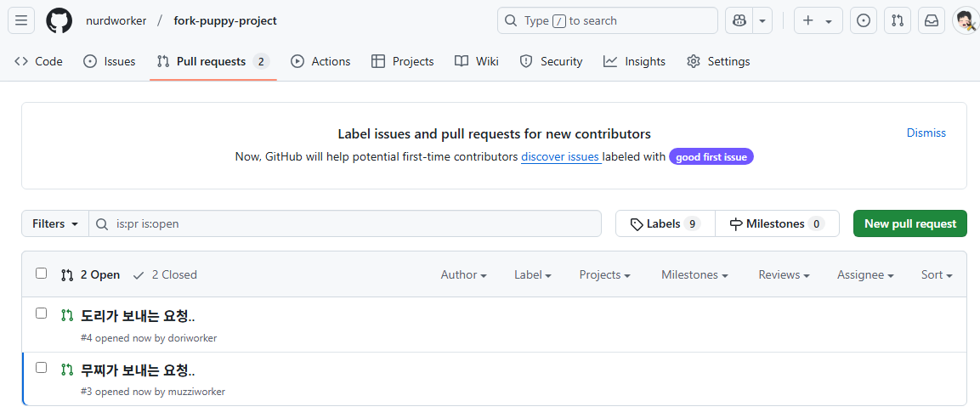Click the Projects tab table icon

click(378, 61)
